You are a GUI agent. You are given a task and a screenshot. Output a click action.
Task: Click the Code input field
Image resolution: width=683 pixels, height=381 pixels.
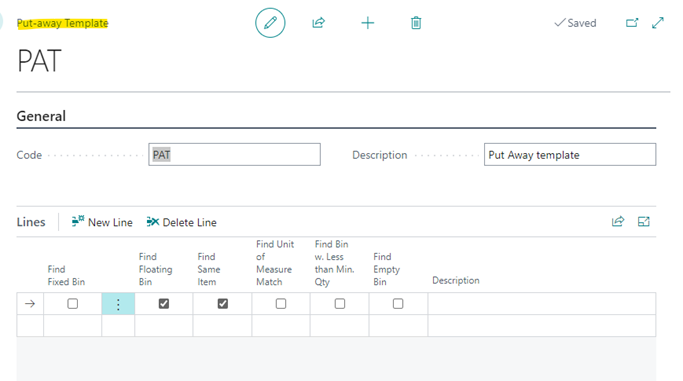click(x=234, y=155)
